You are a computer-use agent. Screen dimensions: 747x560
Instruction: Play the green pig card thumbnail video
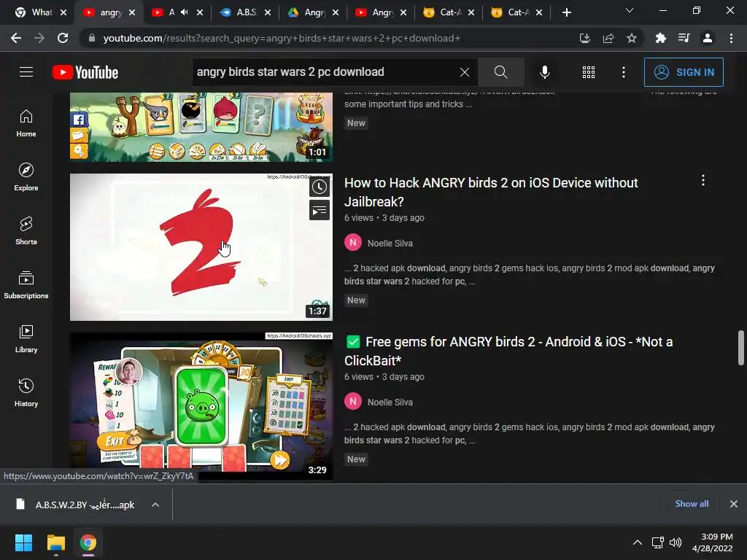tap(201, 405)
